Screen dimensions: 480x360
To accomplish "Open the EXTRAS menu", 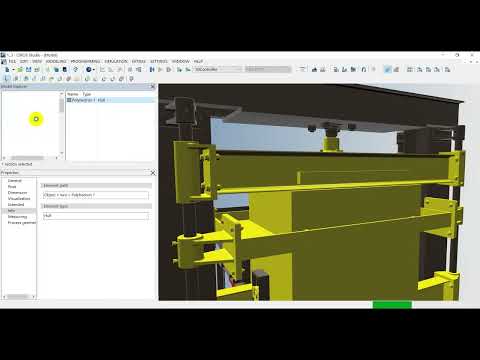I will click(139, 61).
